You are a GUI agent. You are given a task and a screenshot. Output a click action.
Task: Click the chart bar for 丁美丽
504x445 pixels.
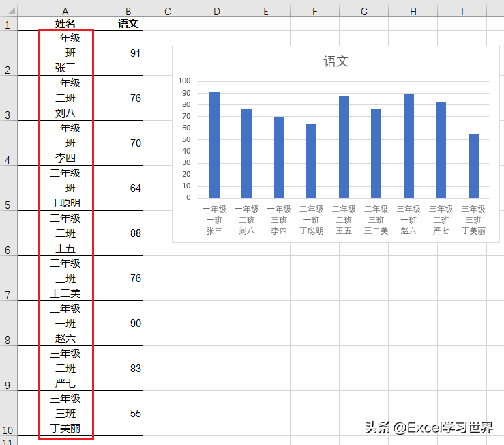[473, 166]
